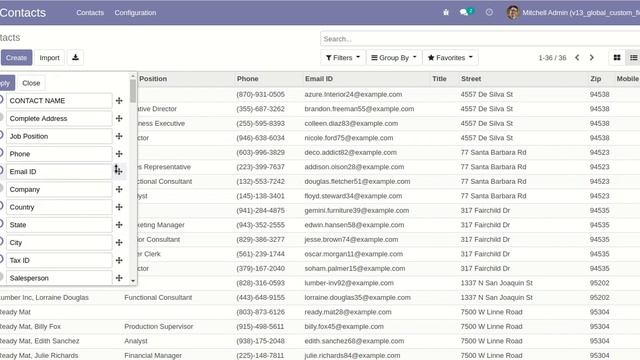640x360 pixels.
Task: Click field panel scrollbar down arrow
Action: tap(133, 281)
